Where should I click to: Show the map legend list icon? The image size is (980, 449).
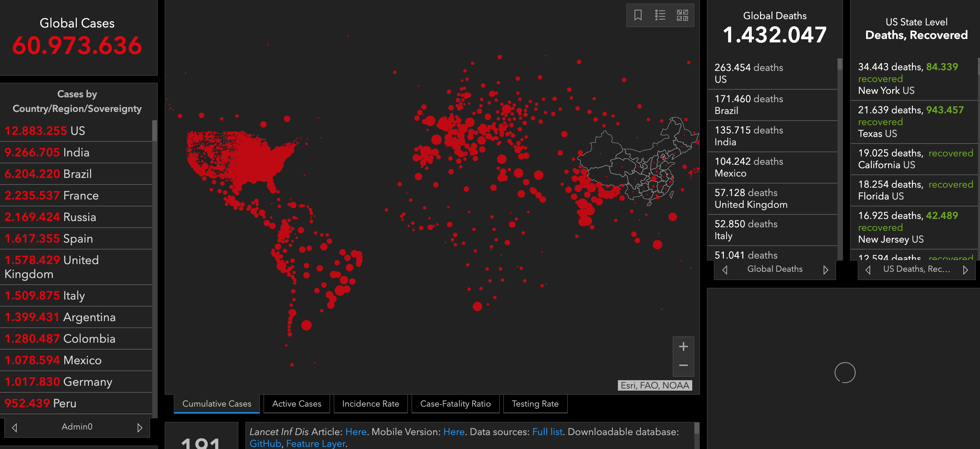(660, 15)
